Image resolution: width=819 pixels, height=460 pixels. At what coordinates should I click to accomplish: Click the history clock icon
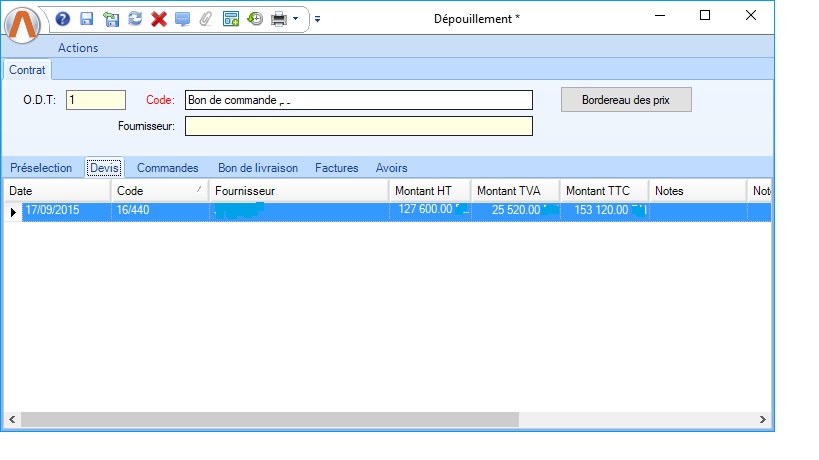point(255,19)
